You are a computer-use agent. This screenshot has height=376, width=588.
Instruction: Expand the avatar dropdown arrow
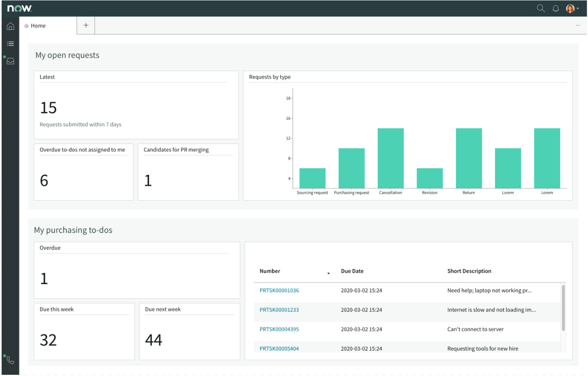pyautogui.click(x=577, y=8)
